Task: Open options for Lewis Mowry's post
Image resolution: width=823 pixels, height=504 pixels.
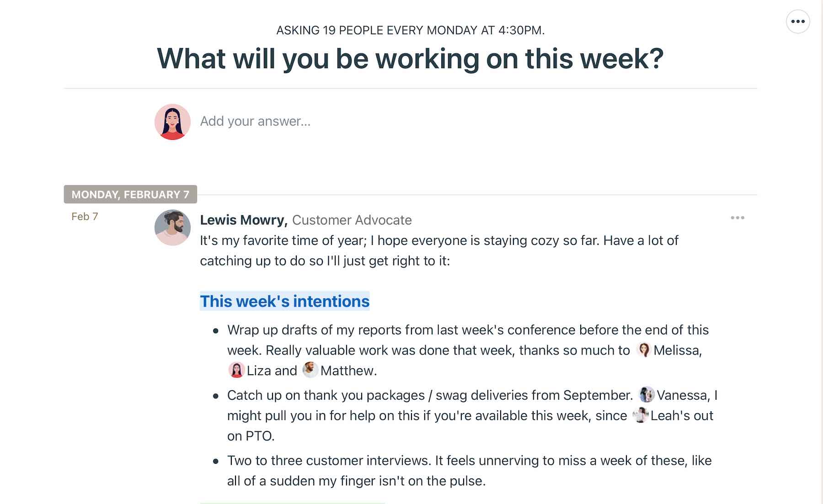Action: click(737, 218)
